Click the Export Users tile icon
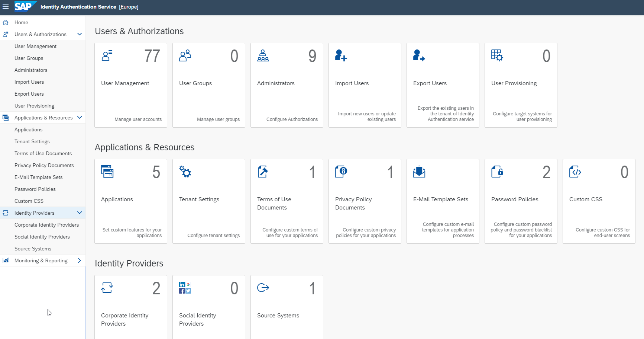The image size is (644, 339). (x=419, y=55)
